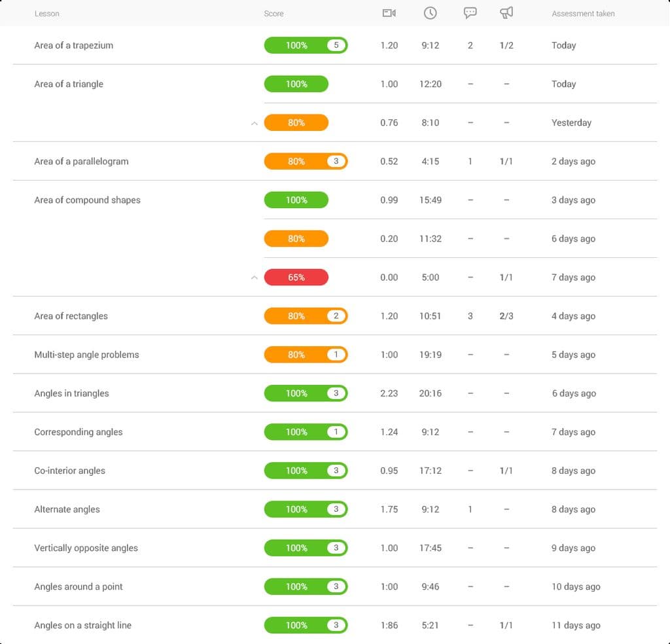The height and width of the screenshot is (644, 670).
Task: Click the green 100% pill for Co-interior angles
Action: coord(306,471)
